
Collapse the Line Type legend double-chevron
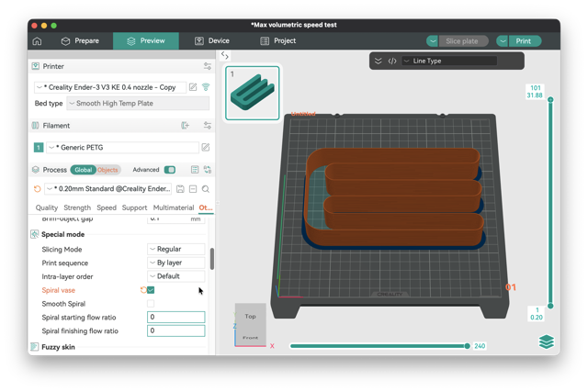point(378,62)
